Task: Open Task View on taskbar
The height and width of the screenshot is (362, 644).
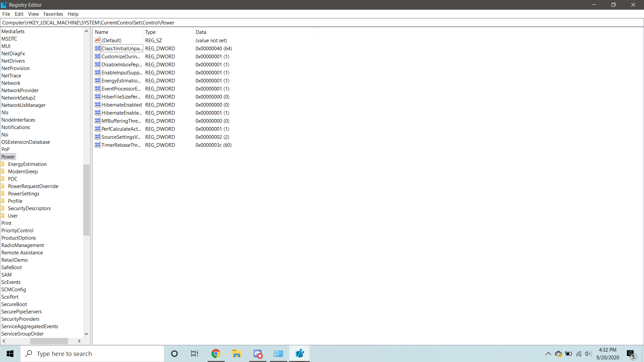Action: (195, 354)
